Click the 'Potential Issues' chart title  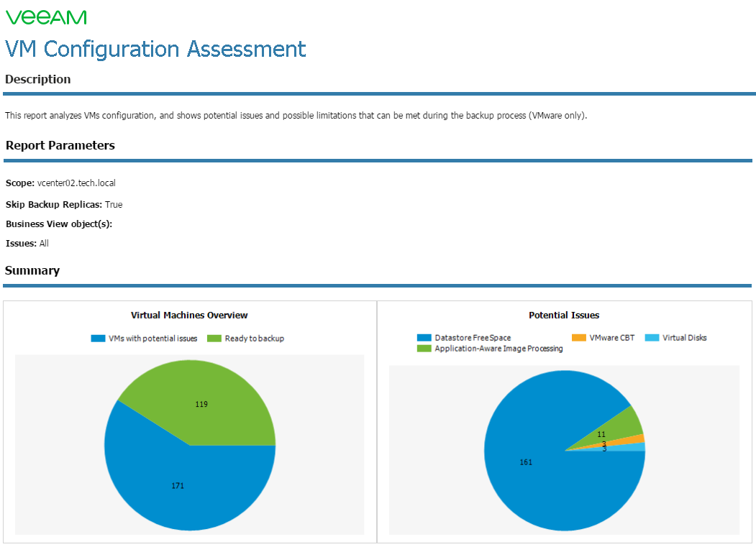pyautogui.click(x=564, y=315)
